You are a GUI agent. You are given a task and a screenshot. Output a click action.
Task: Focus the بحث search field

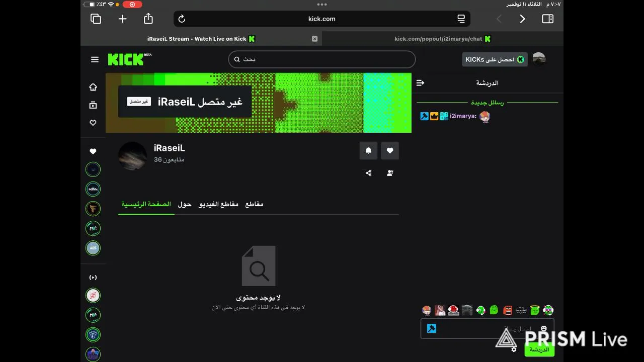point(322,59)
